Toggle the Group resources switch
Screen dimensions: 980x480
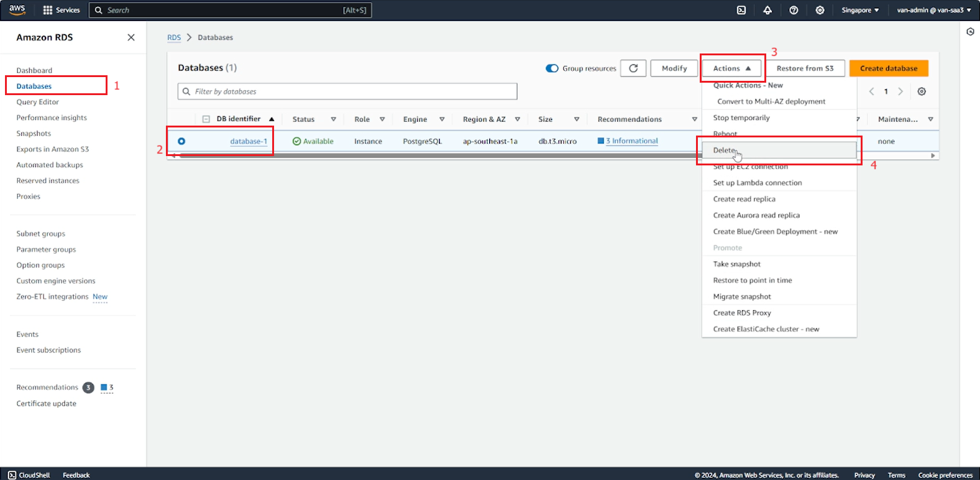pos(552,68)
